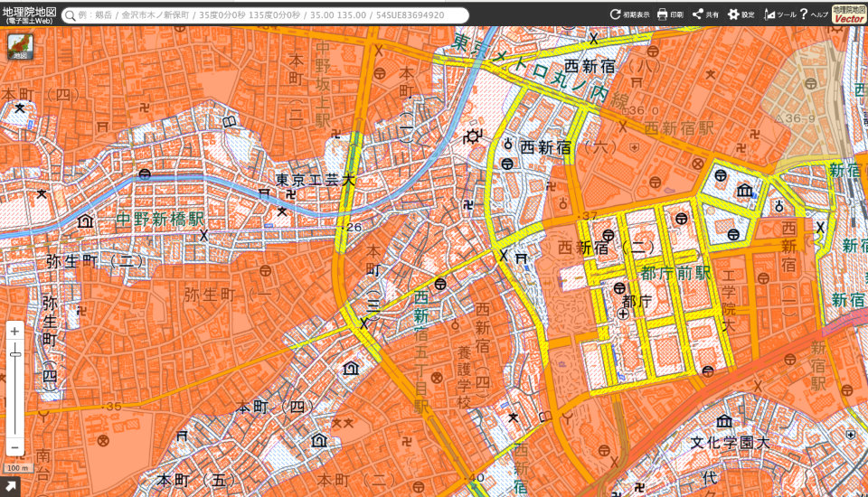Click the 100 m scale indicator
868x497 pixels.
(18, 468)
